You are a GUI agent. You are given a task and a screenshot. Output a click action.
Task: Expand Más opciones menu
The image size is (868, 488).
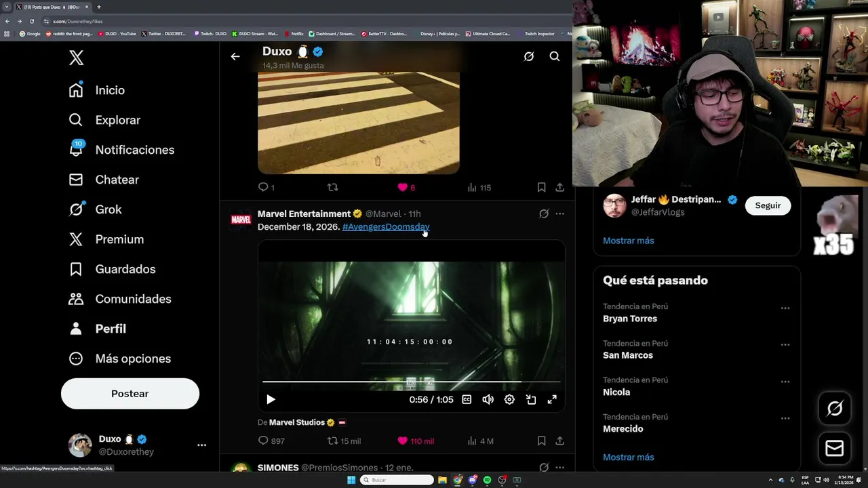(120, 359)
